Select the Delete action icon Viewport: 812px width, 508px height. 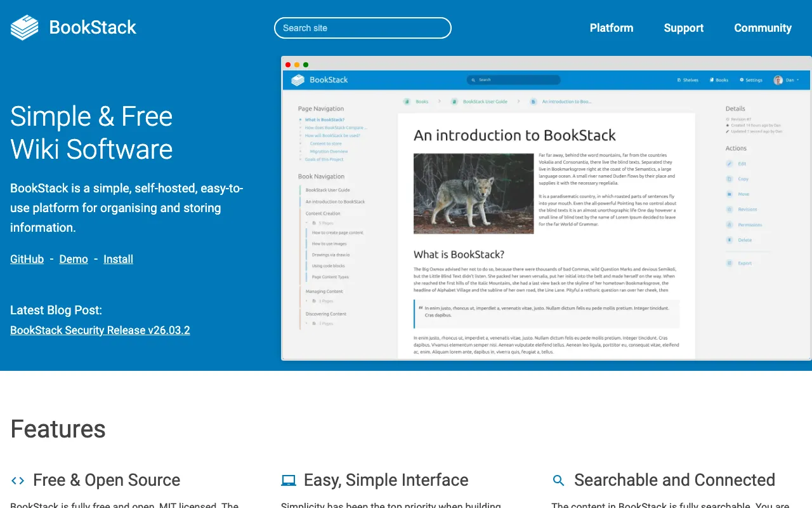click(x=730, y=239)
